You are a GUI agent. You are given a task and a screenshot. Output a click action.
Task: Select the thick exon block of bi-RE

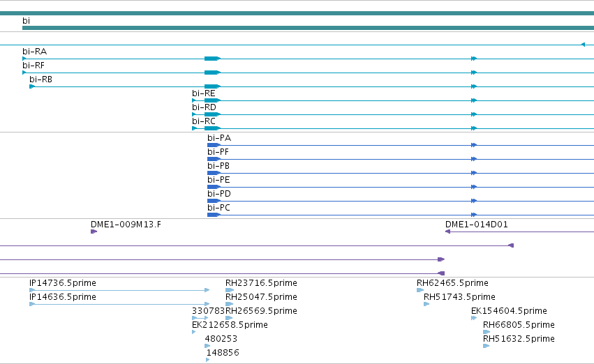212,100
